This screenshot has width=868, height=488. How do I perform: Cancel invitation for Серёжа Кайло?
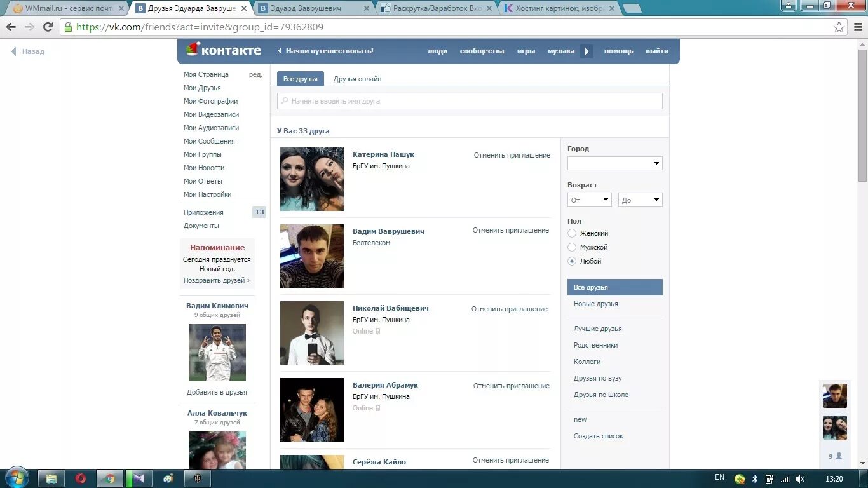510,460
